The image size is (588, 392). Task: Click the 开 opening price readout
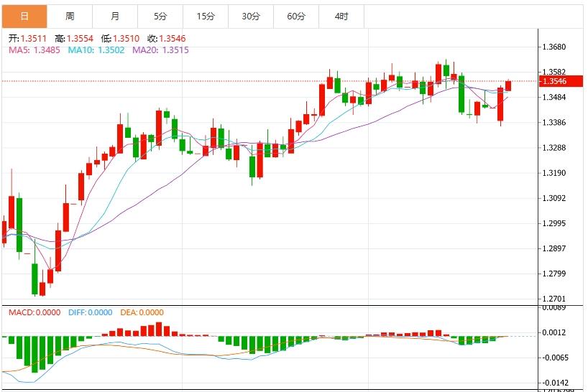28,38
